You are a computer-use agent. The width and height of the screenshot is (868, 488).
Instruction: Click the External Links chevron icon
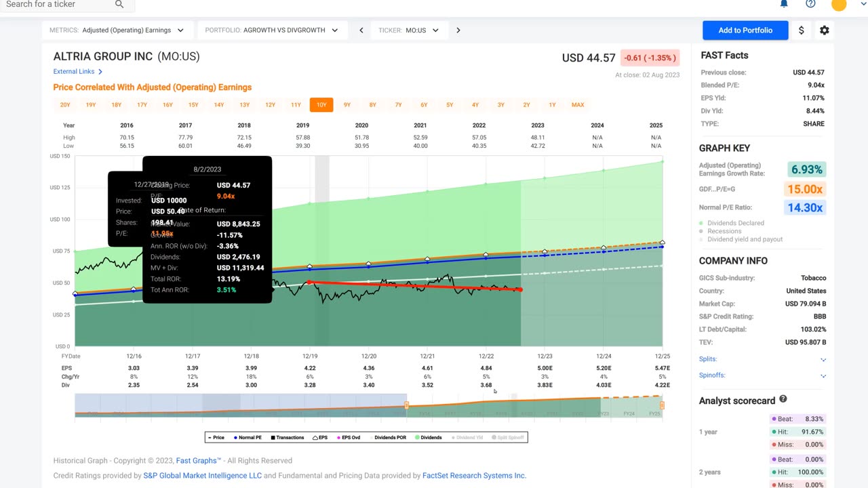pos(100,72)
